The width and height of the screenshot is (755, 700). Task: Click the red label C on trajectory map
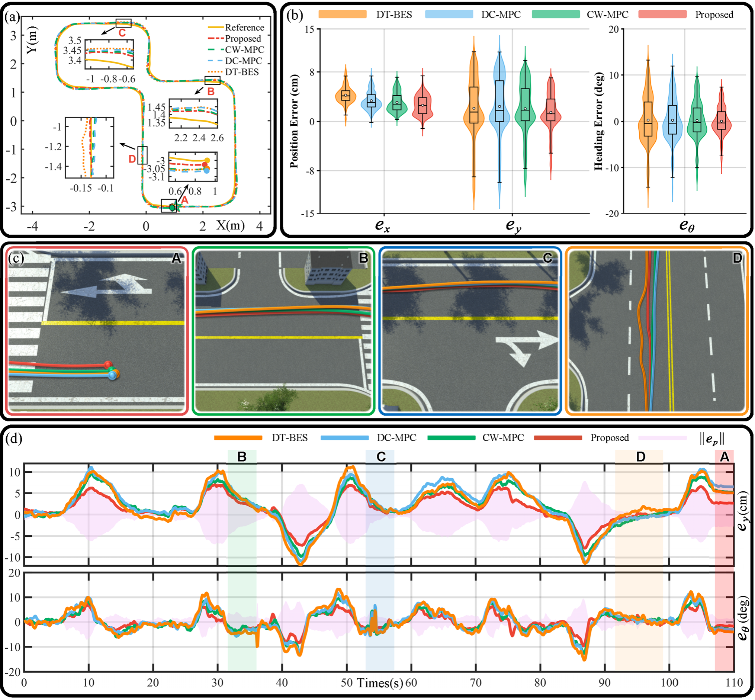pyautogui.click(x=122, y=33)
